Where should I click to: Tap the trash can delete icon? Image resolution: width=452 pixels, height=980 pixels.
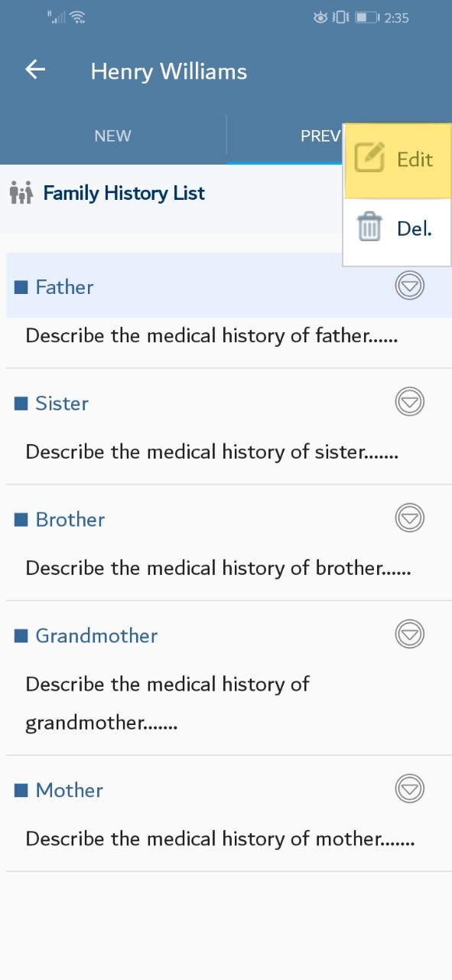pyautogui.click(x=369, y=227)
